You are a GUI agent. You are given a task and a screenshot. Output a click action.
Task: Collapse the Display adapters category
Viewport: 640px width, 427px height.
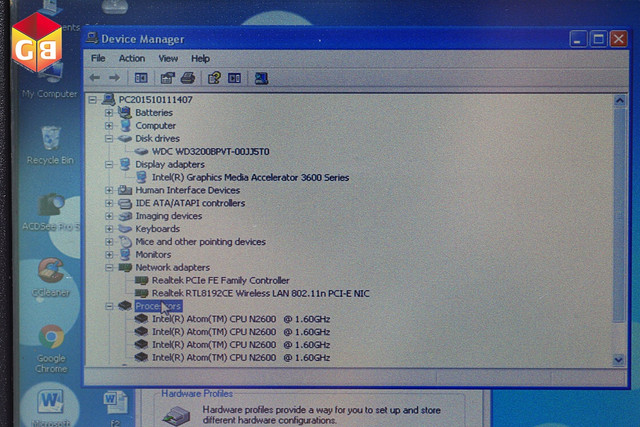click(x=109, y=165)
